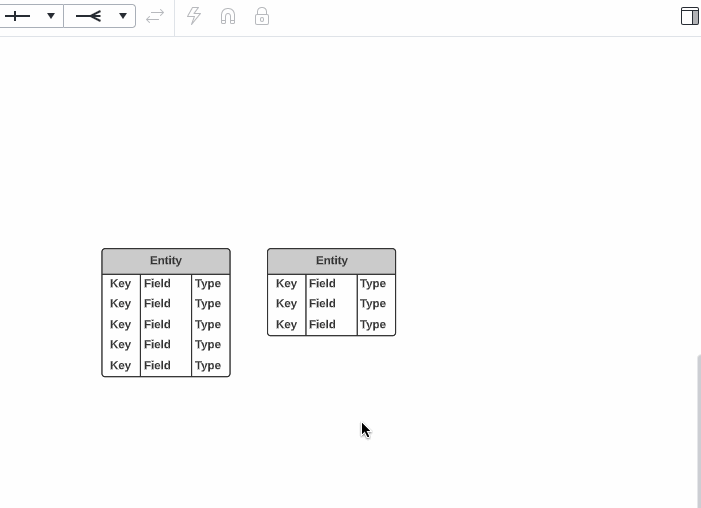Click second row Field cell in right entity
The height and width of the screenshot is (508, 701).
323,304
